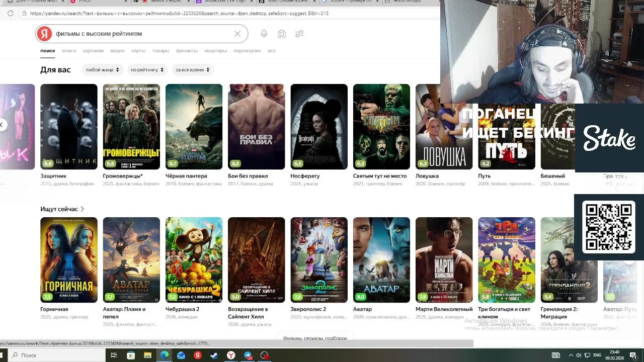Switch to the карты tab
This screenshot has height=362, width=644.
click(x=138, y=51)
